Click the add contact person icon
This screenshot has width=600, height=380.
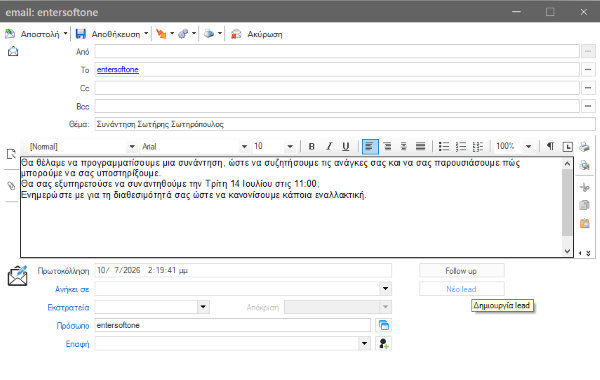383,344
